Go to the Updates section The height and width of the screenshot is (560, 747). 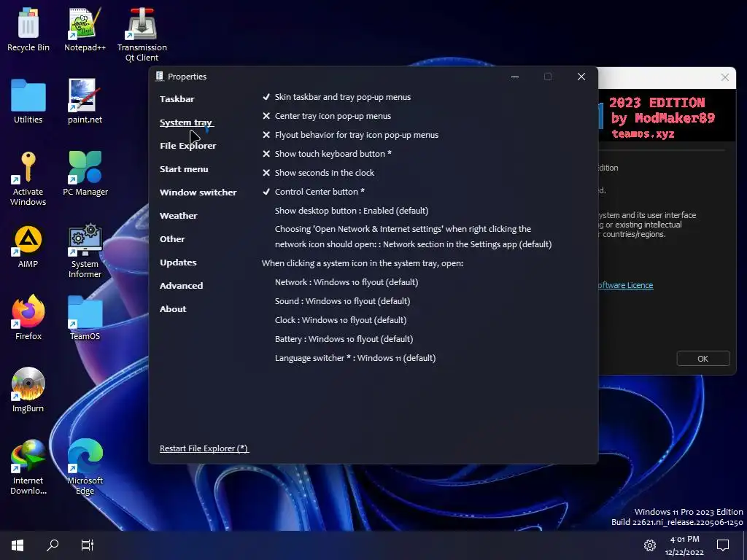178,262
